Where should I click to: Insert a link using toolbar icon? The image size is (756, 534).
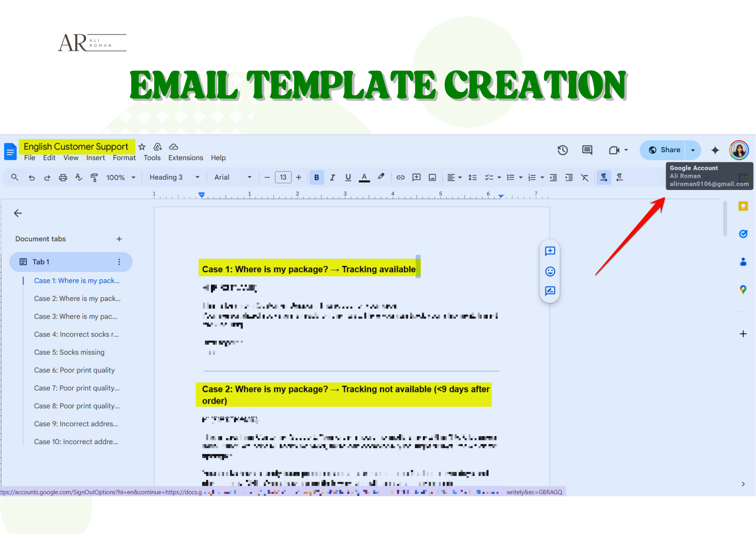[400, 177]
